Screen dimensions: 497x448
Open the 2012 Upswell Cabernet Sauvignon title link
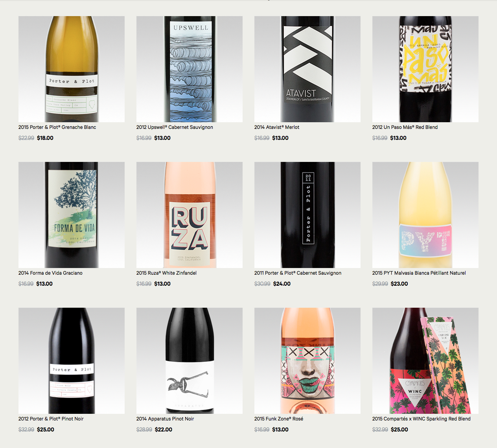[175, 127]
